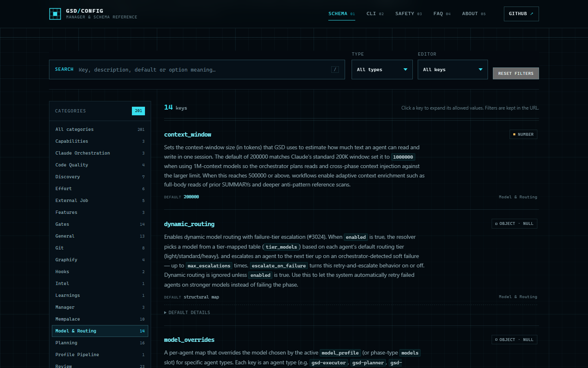Click the GSD/CONFIG logo icon

tap(55, 14)
